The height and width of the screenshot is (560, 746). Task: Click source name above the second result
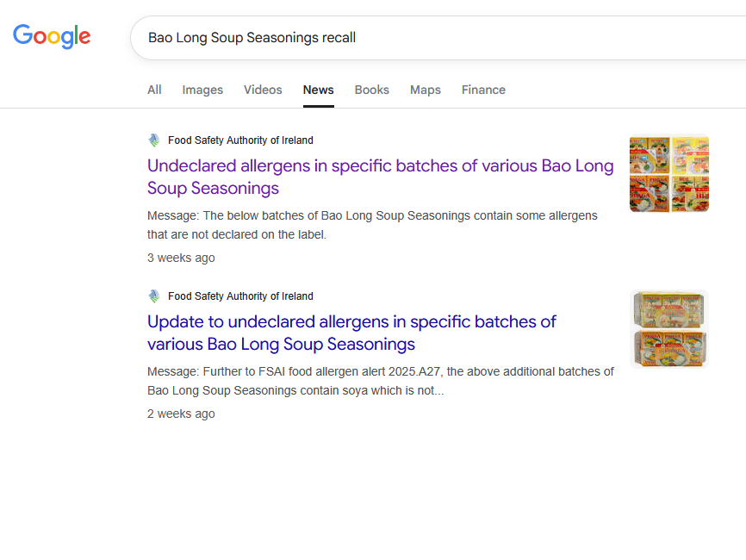240,296
